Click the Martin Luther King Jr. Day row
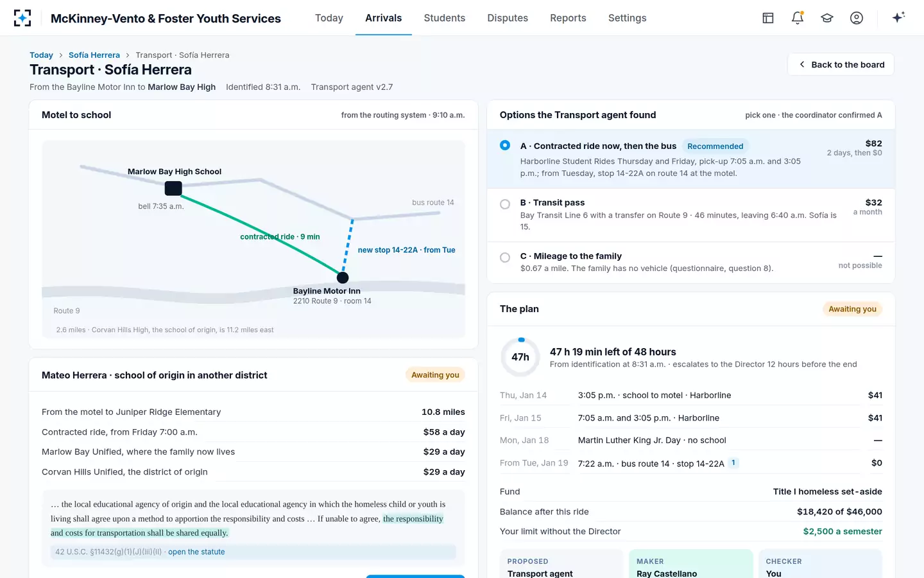924x578 pixels. (691, 441)
